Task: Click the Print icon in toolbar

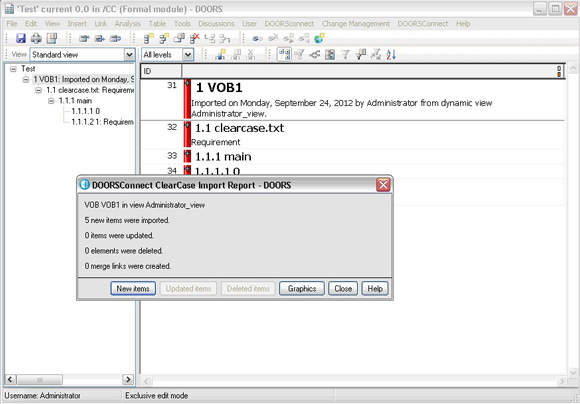Action: pos(36,38)
